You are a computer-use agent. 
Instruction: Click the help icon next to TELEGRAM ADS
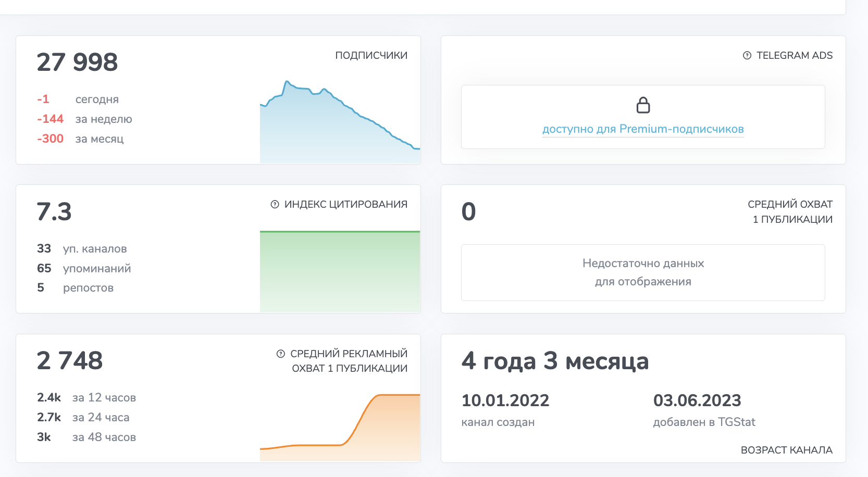point(747,55)
